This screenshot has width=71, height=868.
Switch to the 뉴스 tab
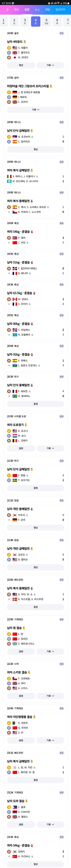pyautogui.click(x=37, y=9)
